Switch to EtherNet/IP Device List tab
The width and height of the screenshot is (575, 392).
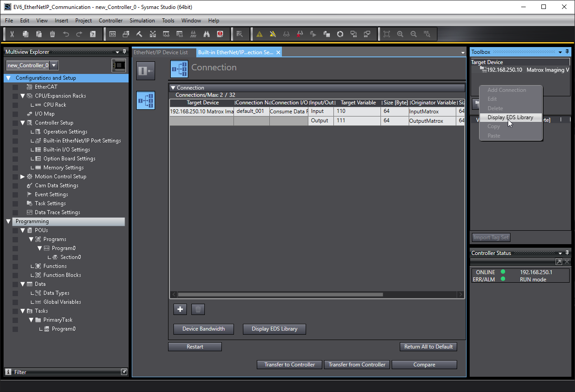pyautogui.click(x=161, y=52)
